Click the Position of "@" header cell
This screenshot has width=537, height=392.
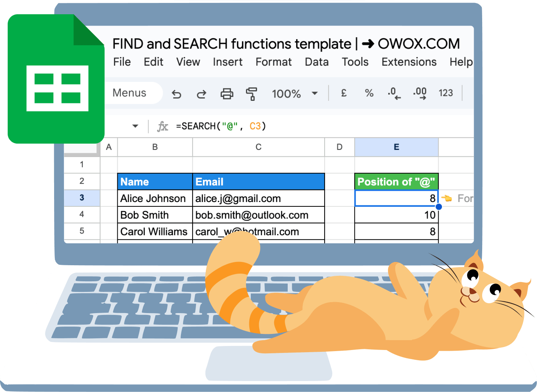397,182
